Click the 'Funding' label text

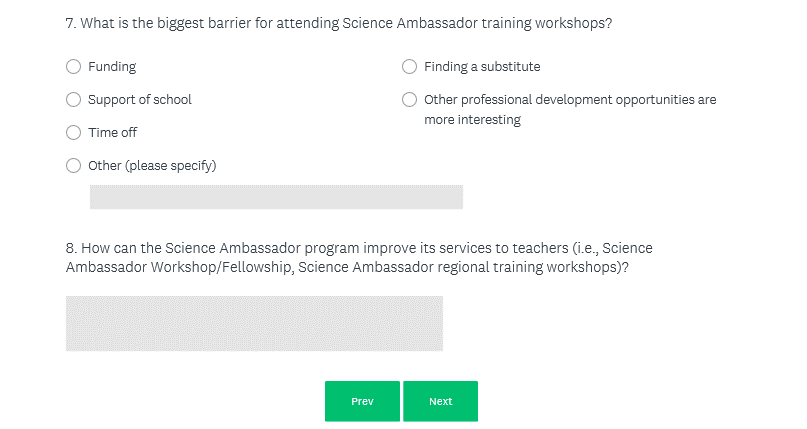[x=112, y=67]
